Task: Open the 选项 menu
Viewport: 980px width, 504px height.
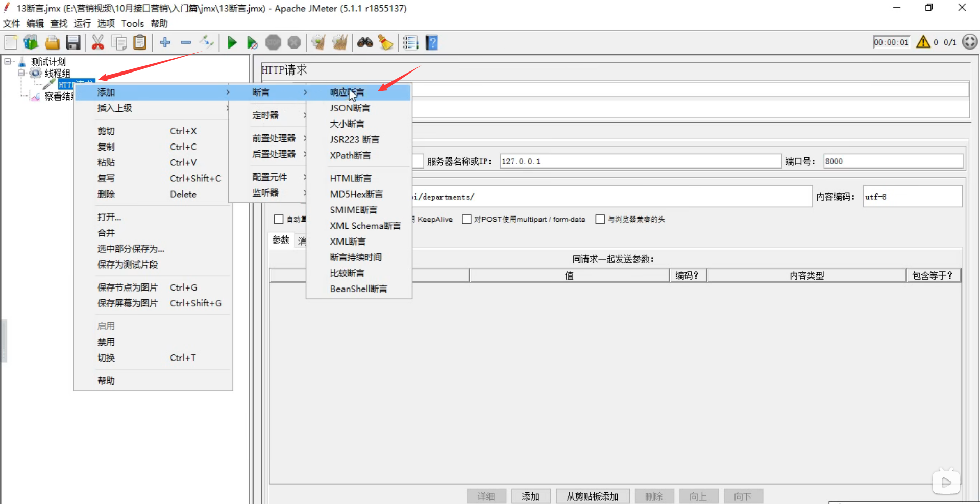Action: [x=106, y=23]
